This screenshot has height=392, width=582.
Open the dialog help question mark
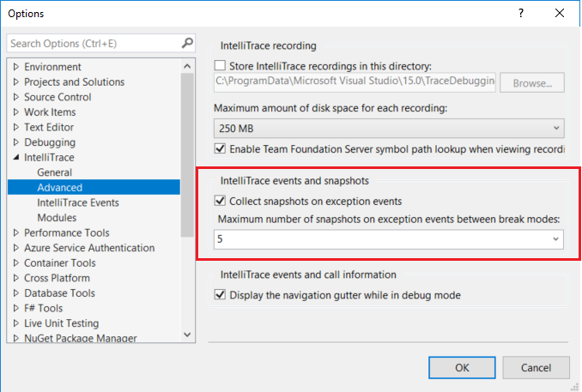(x=521, y=14)
